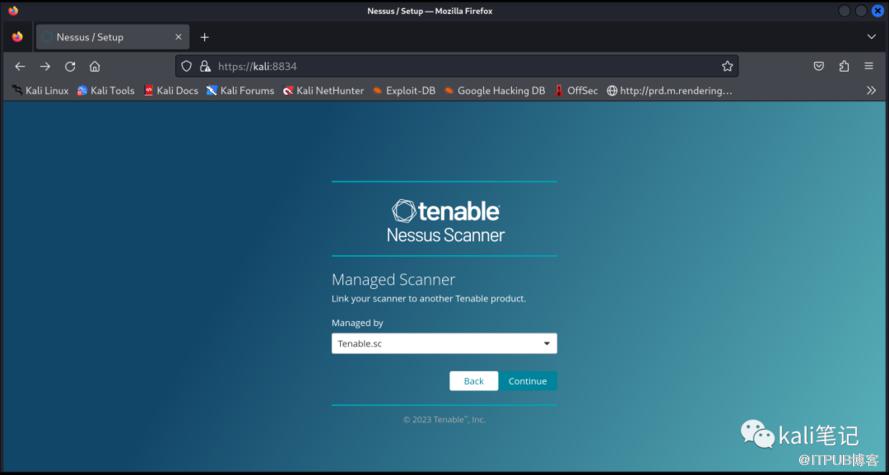Save page to Pocket
Screen dimensions: 889x475
pos(819,66)
